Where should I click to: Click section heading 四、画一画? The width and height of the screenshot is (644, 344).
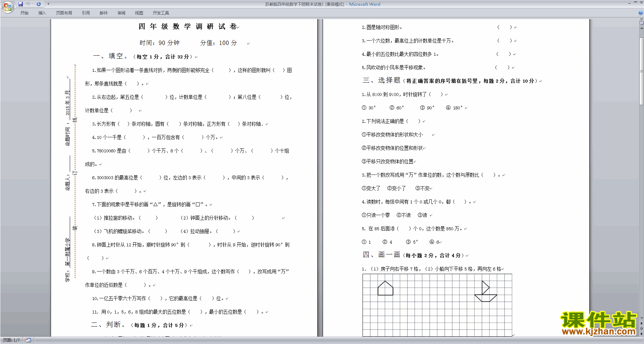coord(382,255)
